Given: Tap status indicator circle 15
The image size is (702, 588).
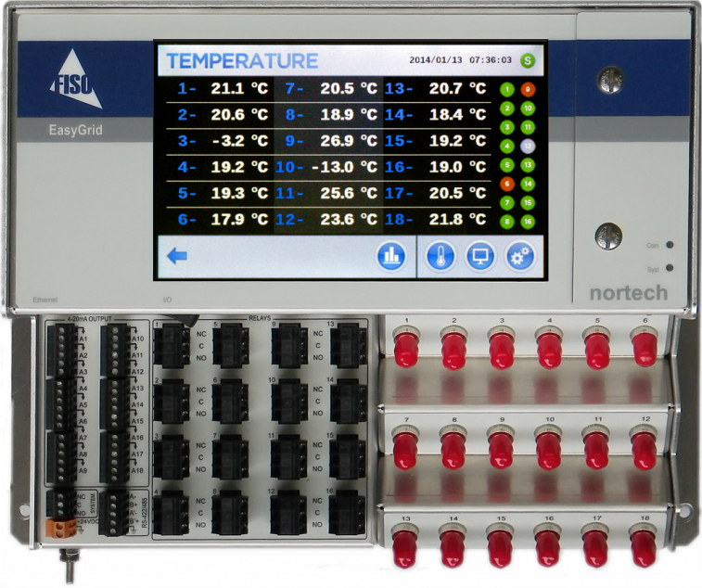Looking at the screenshot, I should (x=528, y=202).
